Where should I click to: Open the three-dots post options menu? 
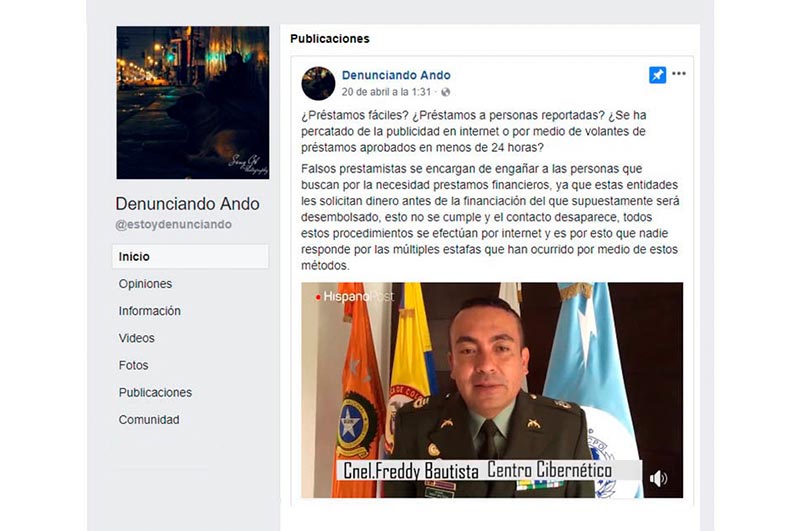pos(679,73)
